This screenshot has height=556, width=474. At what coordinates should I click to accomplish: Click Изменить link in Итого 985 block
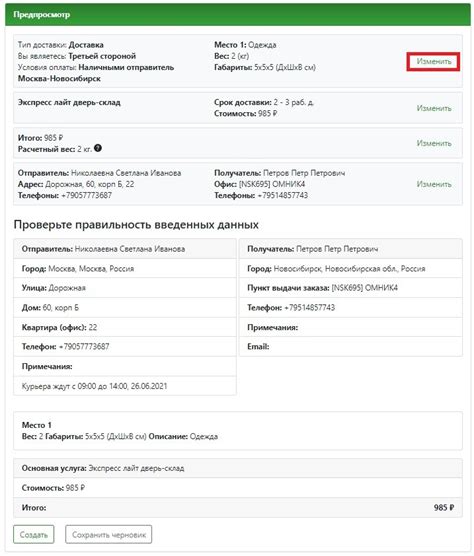pos(434,143)
